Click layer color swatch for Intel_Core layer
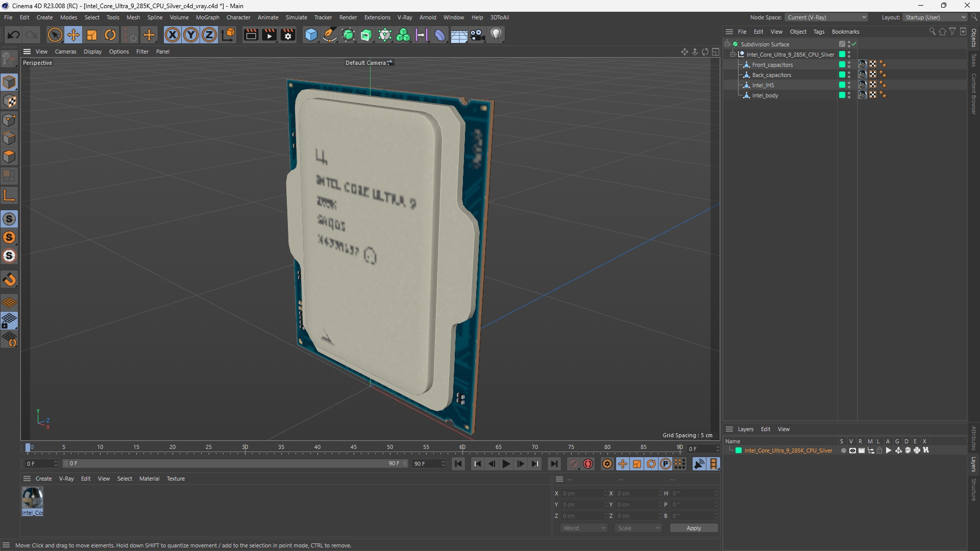Viewport: 980px width, 551px height. click(738, 450)
